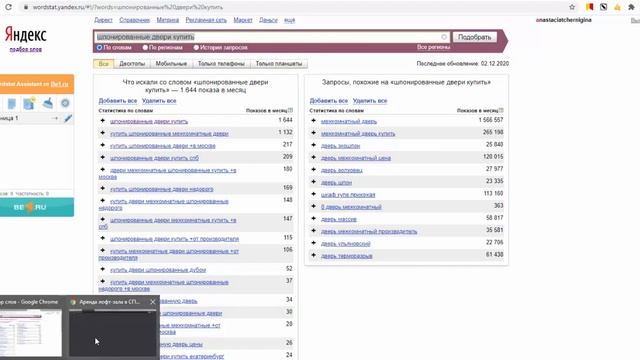Add similar query 'межкомнатный дверь' 1 566 557 via plus
The height and width of the screenshot is (360, 640).
(x=313, y=121)
